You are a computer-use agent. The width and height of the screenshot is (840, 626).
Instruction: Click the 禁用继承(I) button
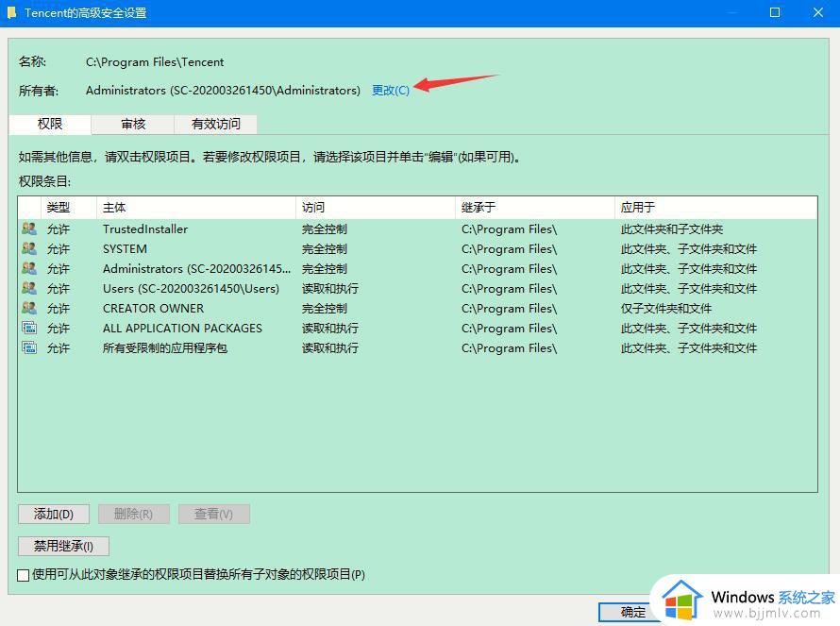coord(63,546)
